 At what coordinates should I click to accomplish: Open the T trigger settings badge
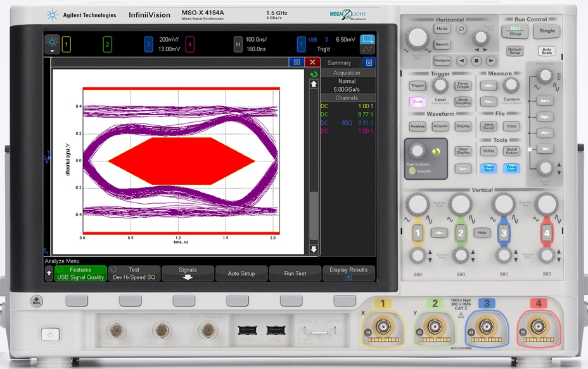tap(301, 44)
